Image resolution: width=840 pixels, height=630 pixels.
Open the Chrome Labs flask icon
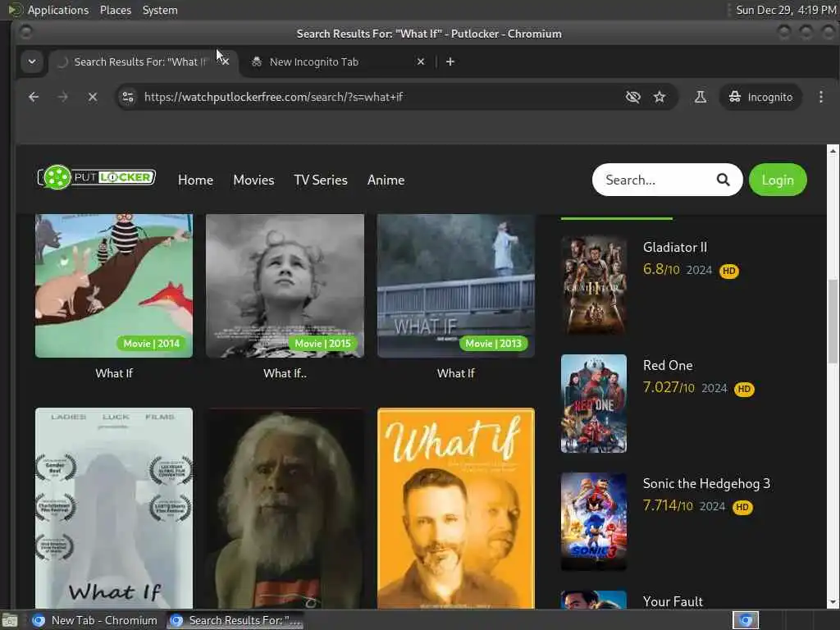tap(701, 97)
